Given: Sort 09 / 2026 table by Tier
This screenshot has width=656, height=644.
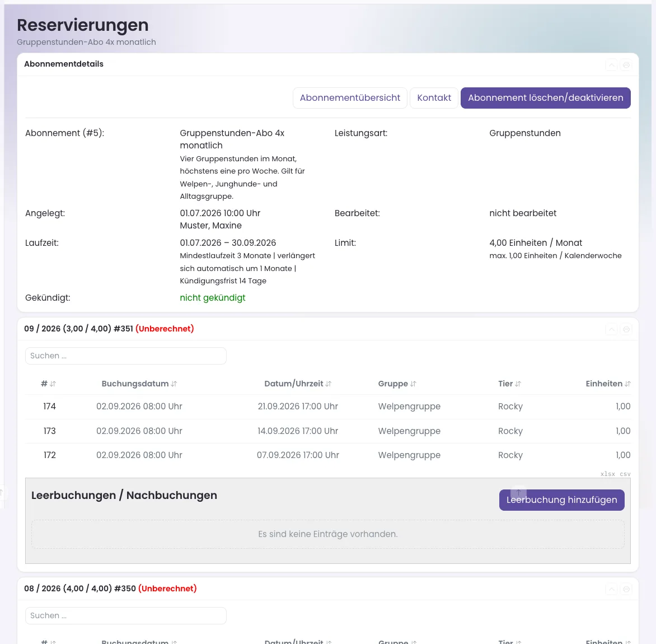Looking at the screenshot, I should coord(509,384).
